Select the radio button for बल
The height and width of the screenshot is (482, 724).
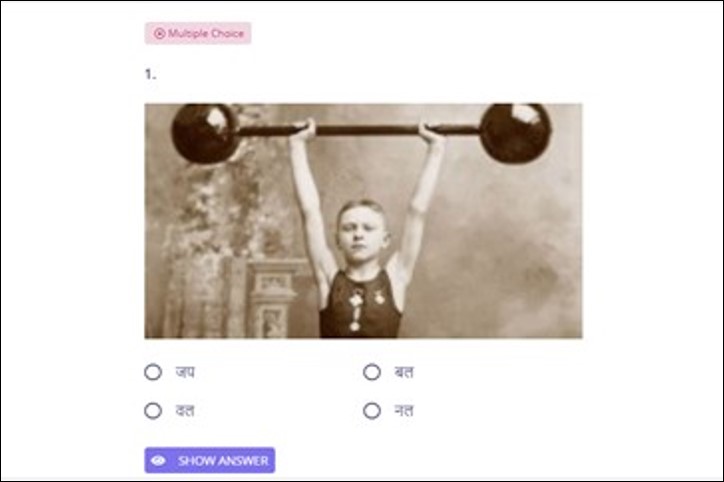pyautogui.click(x=372, y=372)
